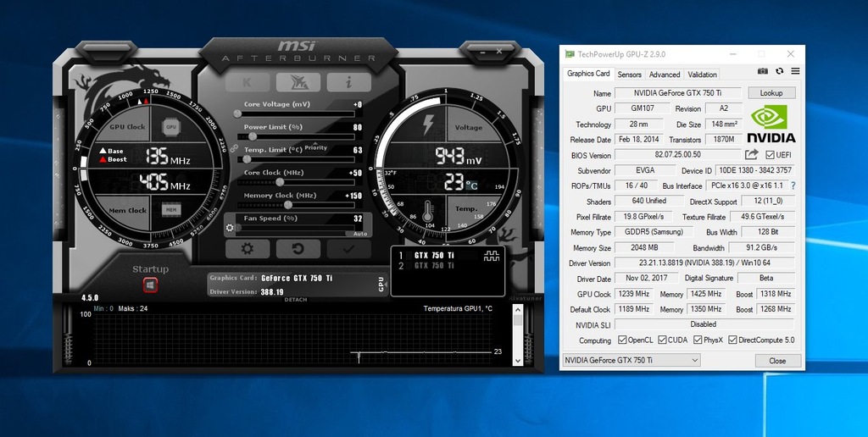Click the Device ID 10DE 1380 field
Image resolution: width=868 pixels, height=437 pixels.
pyautogui.click(x=755, y=170)
